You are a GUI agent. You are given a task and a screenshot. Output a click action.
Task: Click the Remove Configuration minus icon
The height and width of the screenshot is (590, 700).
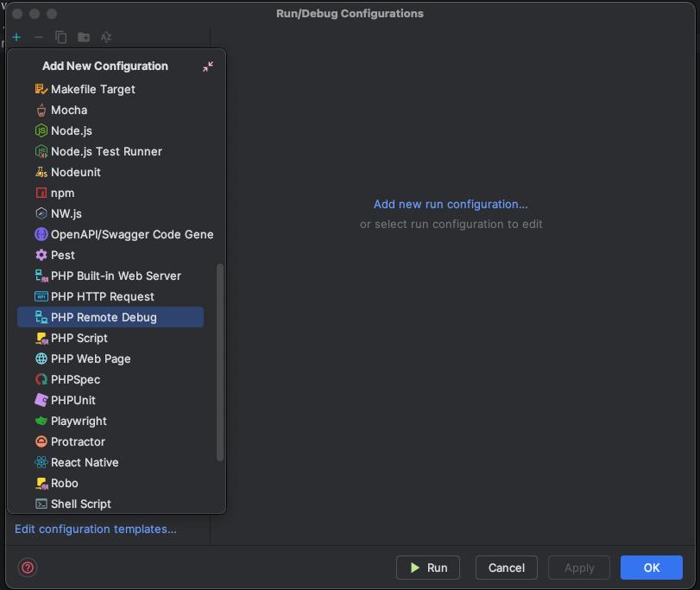[39, 37]
